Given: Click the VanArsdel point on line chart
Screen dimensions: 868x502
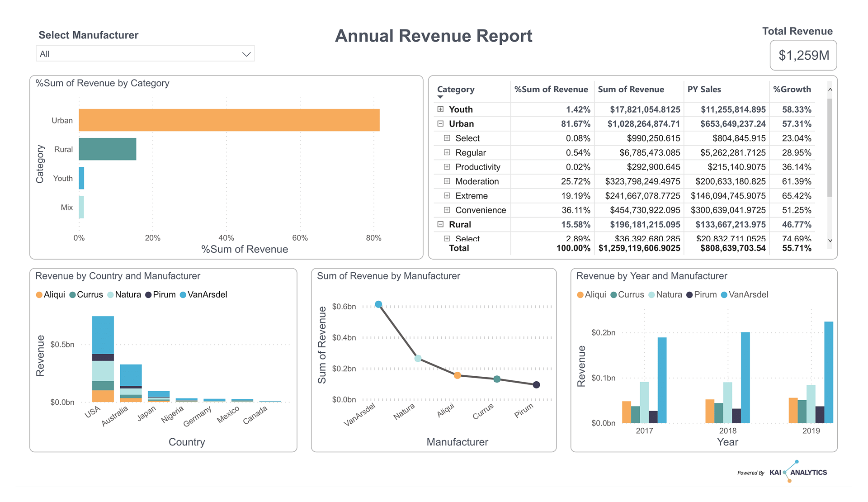Looking at the screenshot, I should coord(378,304).
